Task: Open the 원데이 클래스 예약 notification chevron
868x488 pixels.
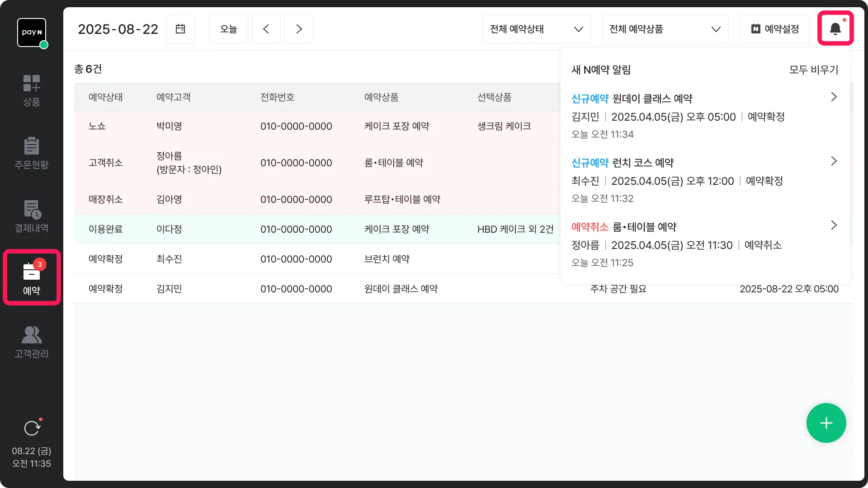Action: coord(834,97)
